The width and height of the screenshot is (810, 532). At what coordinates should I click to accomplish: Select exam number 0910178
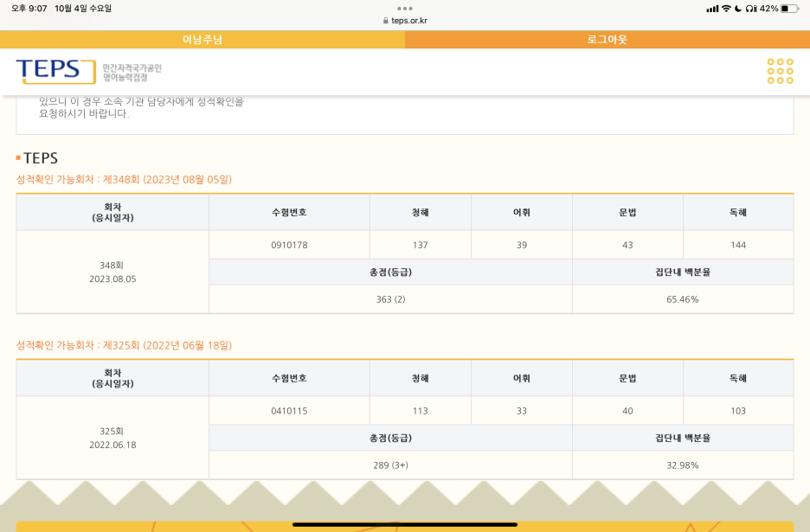[x=289, y=245]
